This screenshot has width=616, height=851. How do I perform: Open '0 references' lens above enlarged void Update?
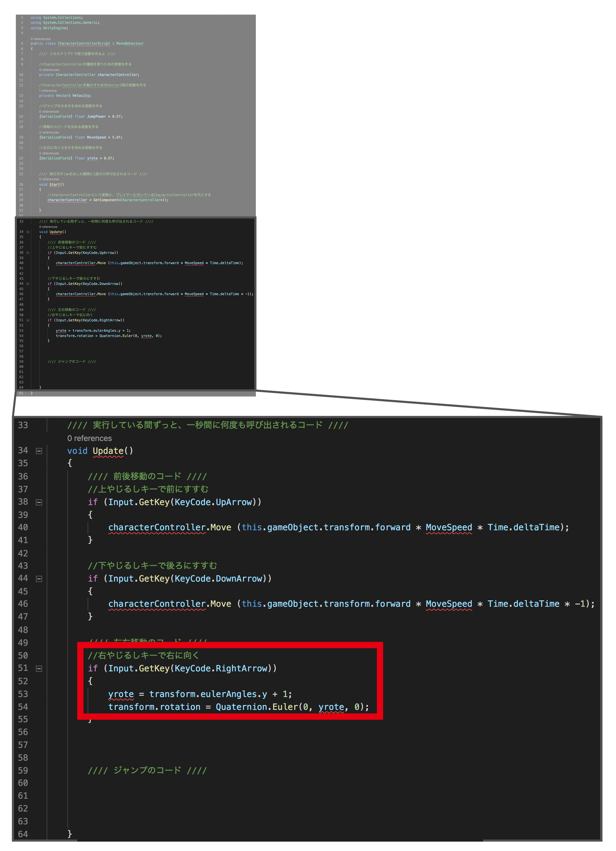pyautogui.click(x=89, y=438)
